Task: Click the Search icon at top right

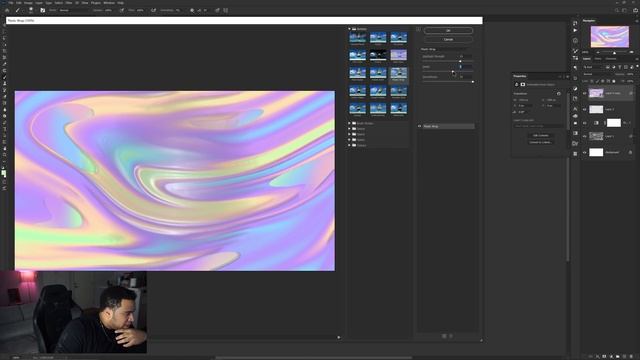Action: point(617,10)
